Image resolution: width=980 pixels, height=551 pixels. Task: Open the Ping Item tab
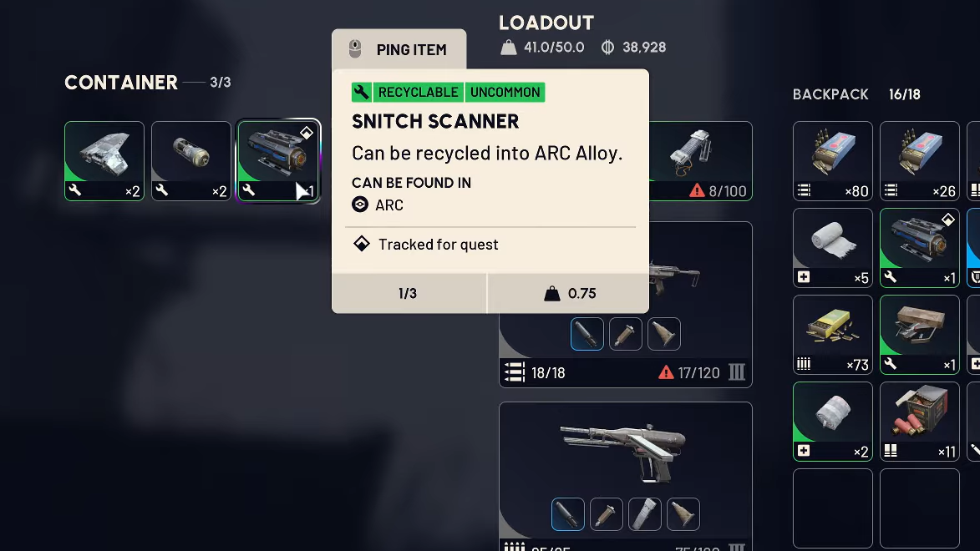pos(399,49)
